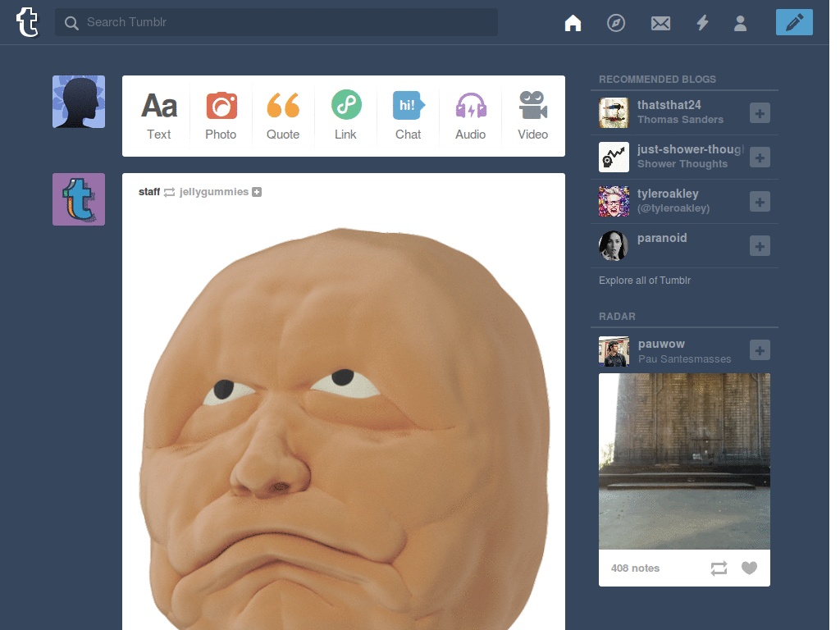The height and width of the screenshot is (630, 840).
Task: Click your silhouette avatar
Action: (x=79, y=102)
